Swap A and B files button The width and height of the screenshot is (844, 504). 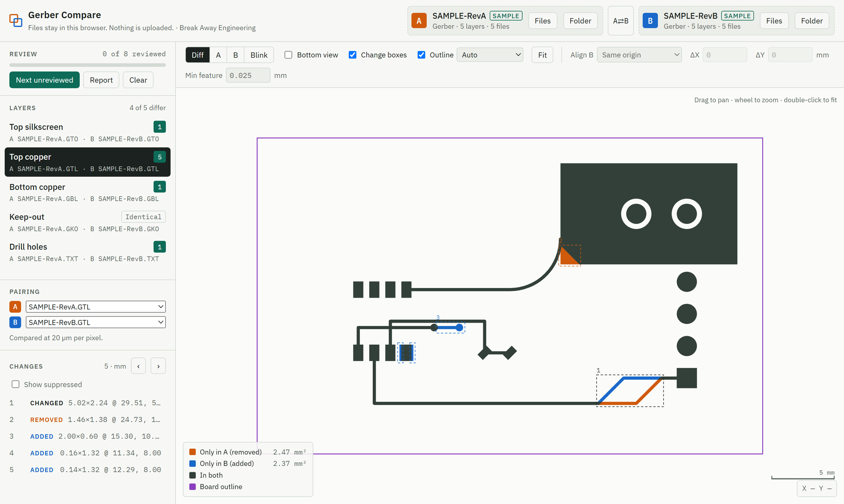621,21
